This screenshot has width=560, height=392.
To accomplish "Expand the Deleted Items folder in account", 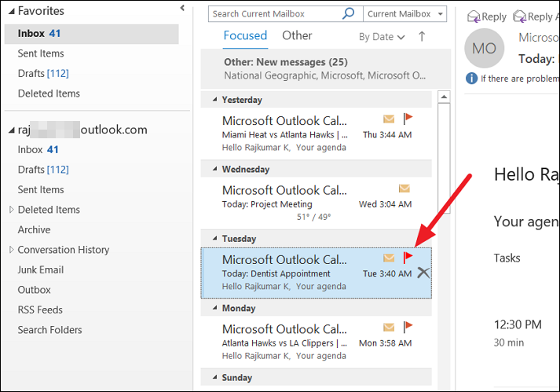I will [x=12, y=210].
